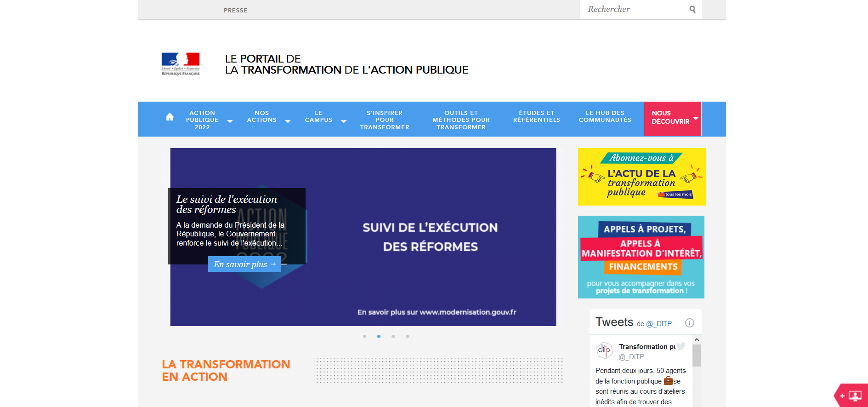The width and height of the screenshot is (868, 407).
Task: Open the @_DITP link in Tweets header
Action: (x=659, y=324)
